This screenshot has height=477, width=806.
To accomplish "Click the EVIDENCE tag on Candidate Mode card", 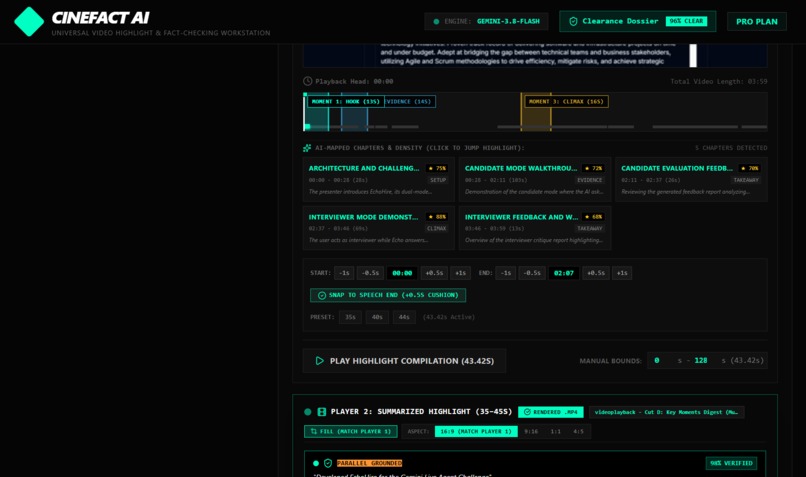I will 590,180.
